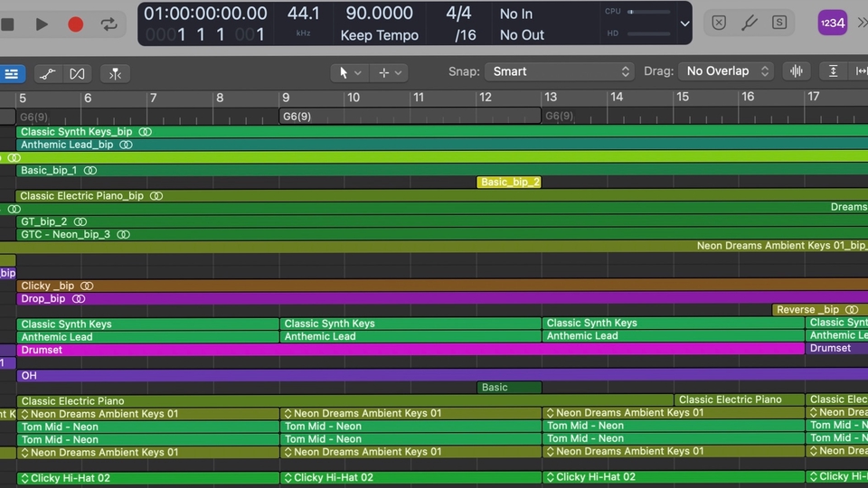The width and height of the screenshot is (868, 488).
Task: Click updown arrows on Neon Dreams Ambient Keys 01 at bar 13
Action: [x=550, y=413]
